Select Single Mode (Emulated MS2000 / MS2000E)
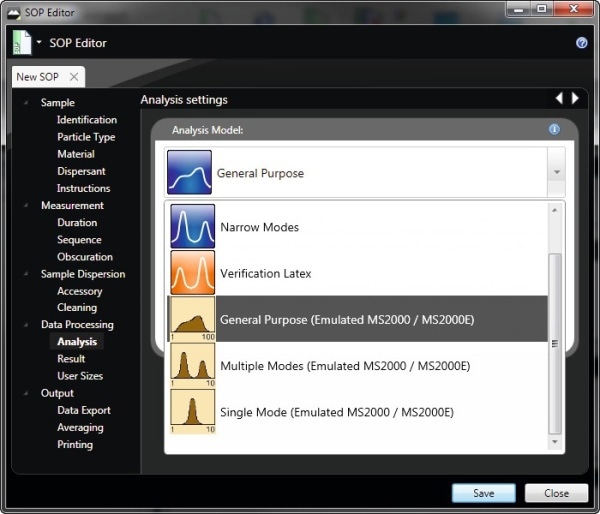Screen dimensions: 600x514 point(357,411)
